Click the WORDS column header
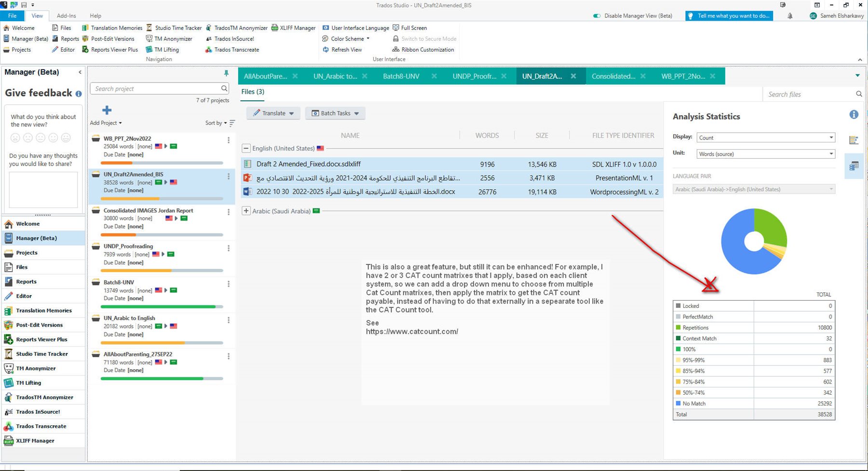The height and width of the screenshot is (471, 868). coord(487,136)
